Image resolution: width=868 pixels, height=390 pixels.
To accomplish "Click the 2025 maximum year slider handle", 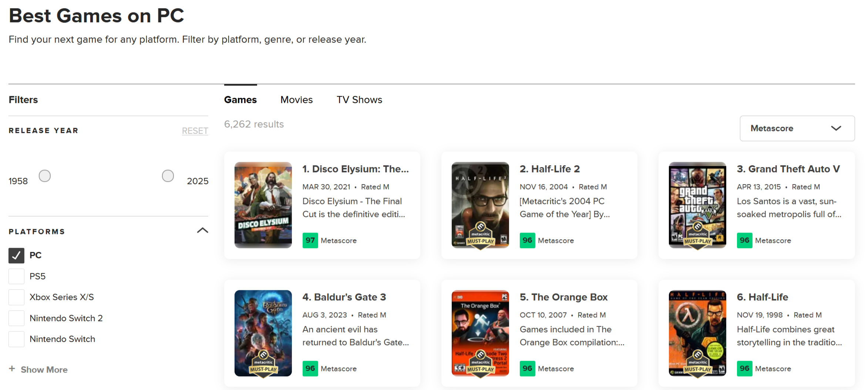I will pyautogui.click(x=168, y=176).
